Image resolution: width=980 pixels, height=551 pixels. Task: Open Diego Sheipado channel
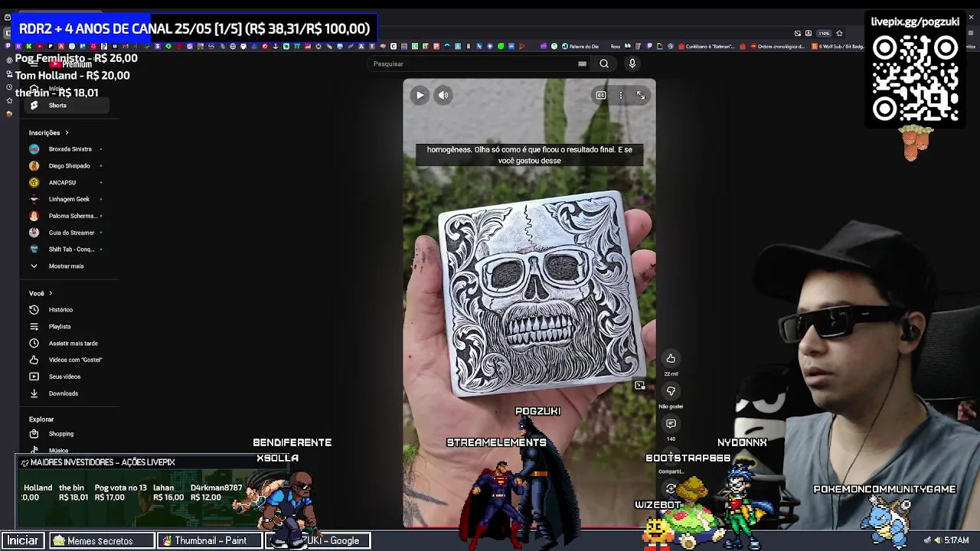[66, 166]
